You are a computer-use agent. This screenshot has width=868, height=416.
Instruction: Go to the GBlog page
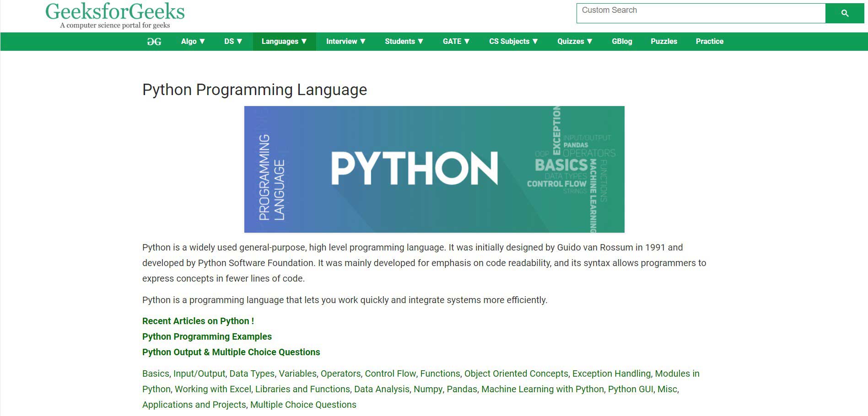pyautogui.click(x=622, y=42)
